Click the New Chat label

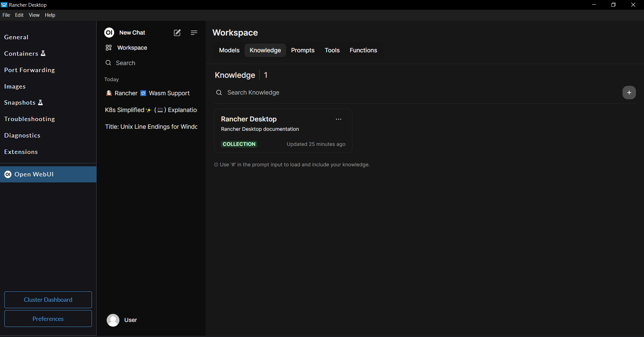pyautogui.click(x=132, y=33)
